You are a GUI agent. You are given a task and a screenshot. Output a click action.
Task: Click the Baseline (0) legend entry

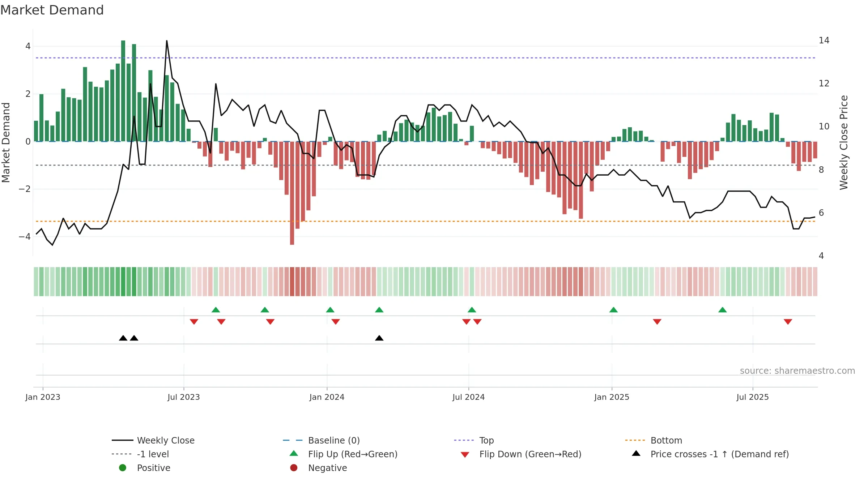(321, 440)
